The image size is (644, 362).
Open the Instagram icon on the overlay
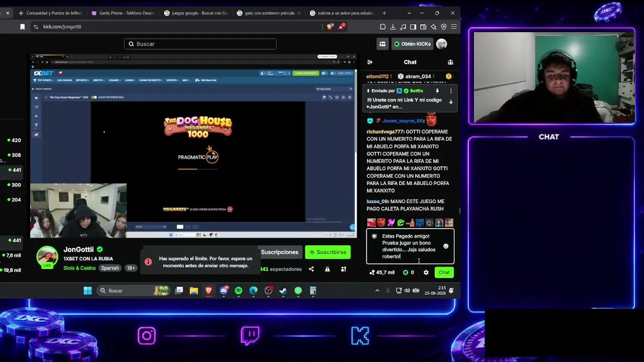click(147, 336)
